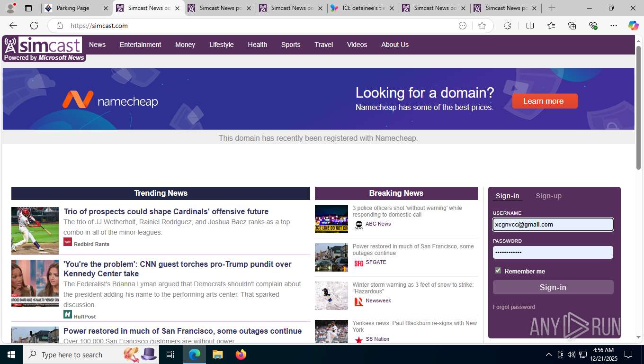Open the Health section
This screenshot has height=364, width=644.
click(257, 45)
